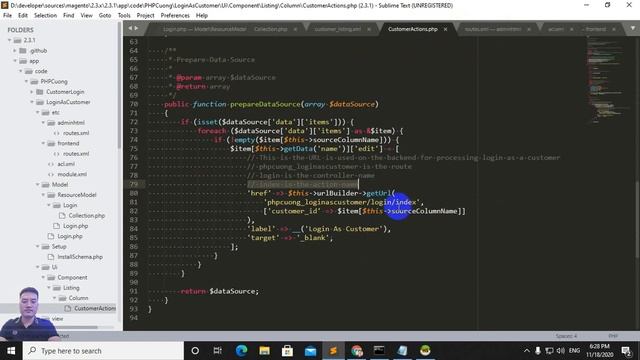Viewport: 640px width, 360px height.
Task: Open the Tools menu
Action: coord(124,15)
